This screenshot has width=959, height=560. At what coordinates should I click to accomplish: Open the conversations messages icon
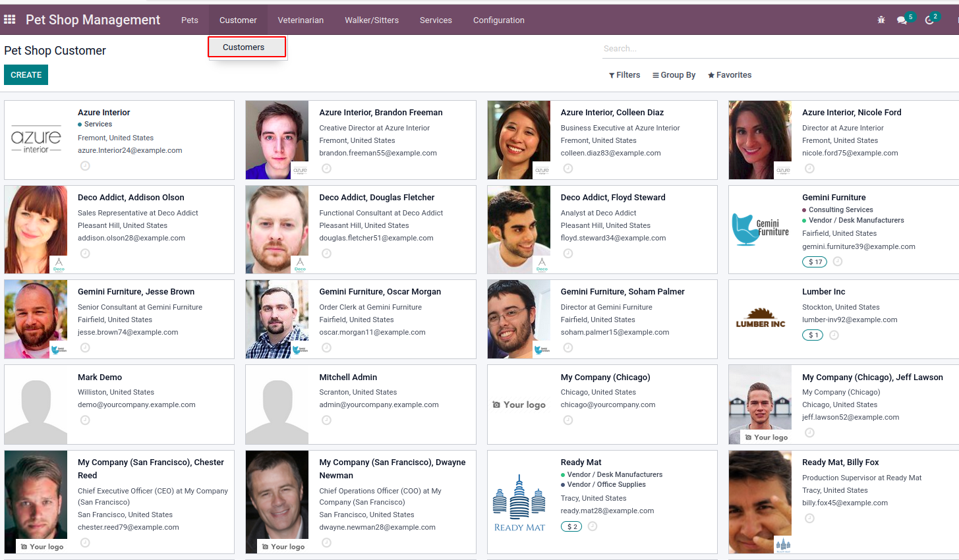point(902,20)
